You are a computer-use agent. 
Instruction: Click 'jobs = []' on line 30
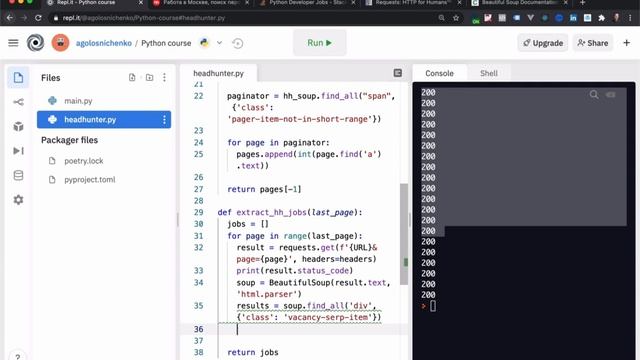click(x=248, y=224)
